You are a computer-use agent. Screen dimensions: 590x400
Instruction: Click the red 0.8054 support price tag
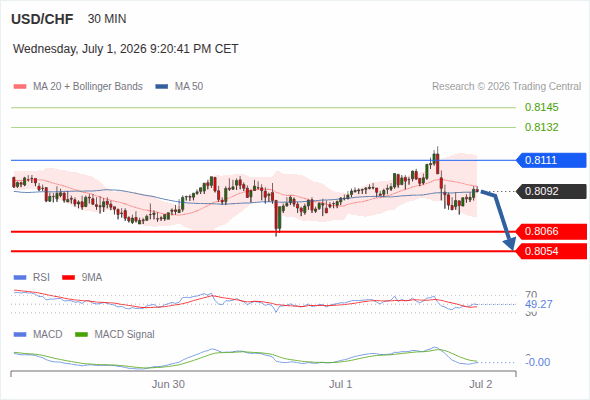click(551, 251)
